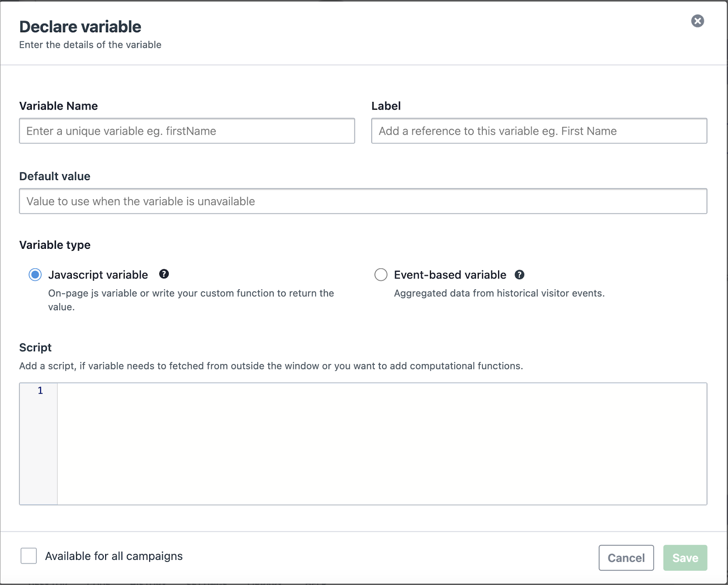Screen dimensions: 728x585
Task: Click the 'Default value' field label
Action: (55, 176)
